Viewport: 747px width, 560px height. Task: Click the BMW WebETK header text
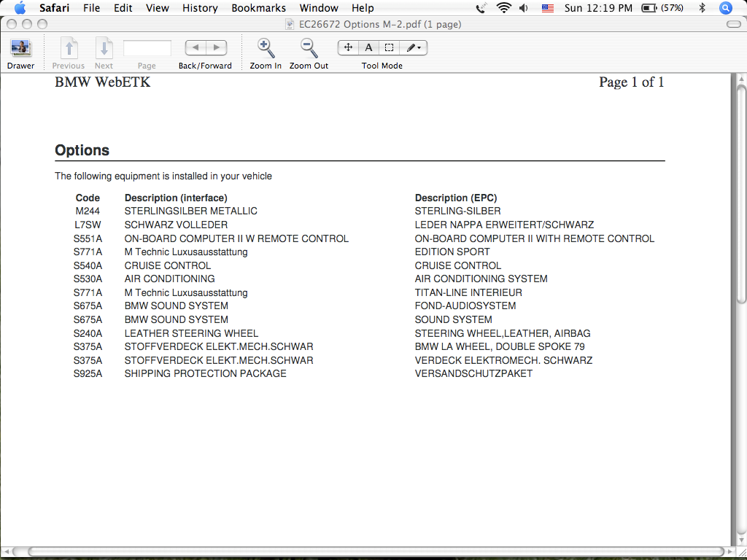tap(102, 82)
